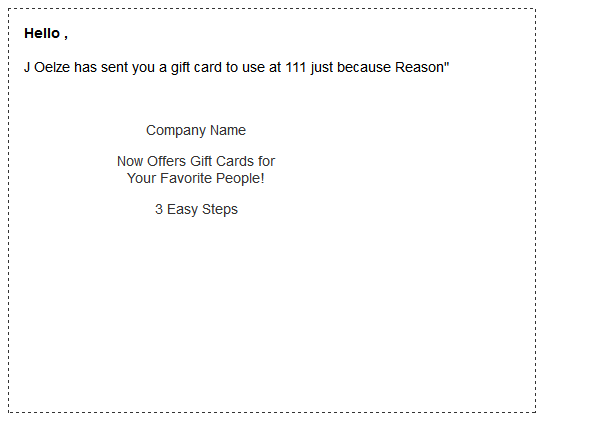The image size is (600, 421).
Task: Click the word "Easy" in "3 Easy Steps"
Action: [182, 209]
